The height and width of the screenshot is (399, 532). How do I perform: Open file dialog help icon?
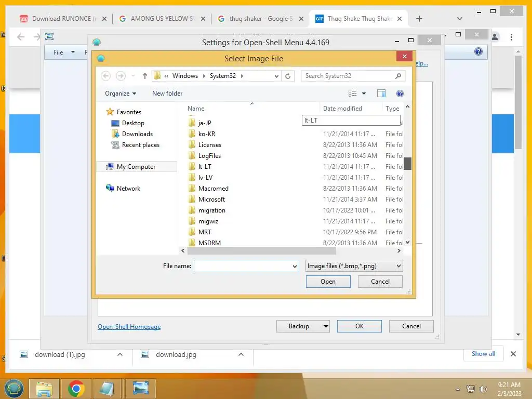point(400,94)
